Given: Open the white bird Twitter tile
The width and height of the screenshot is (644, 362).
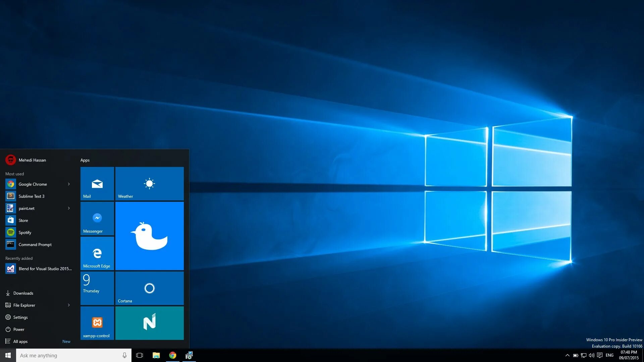Looking at the screenshot, I should (x=149, y=236).
